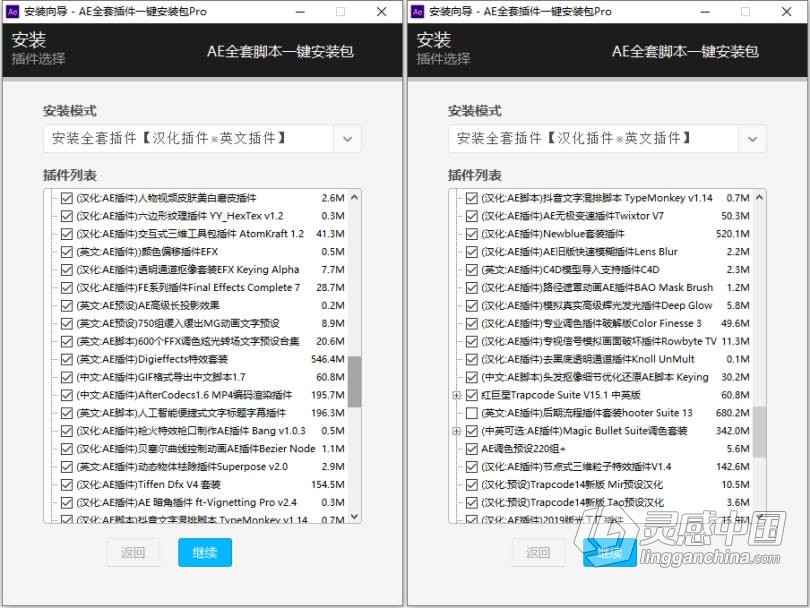
Task: Select the 人工智能便捷式文字标题字幕插件 row
Action: tap(203, 413)
